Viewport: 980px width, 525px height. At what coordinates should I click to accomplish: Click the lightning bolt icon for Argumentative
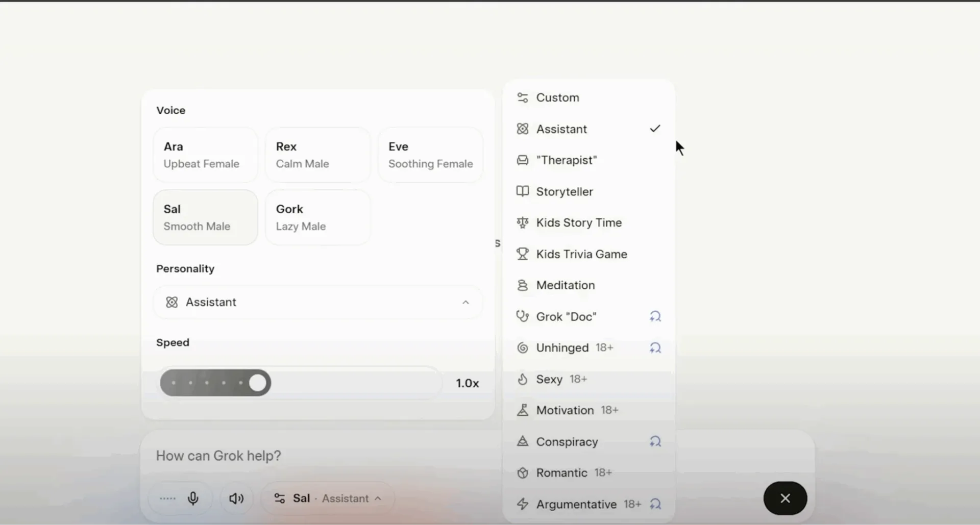[522, 504]
